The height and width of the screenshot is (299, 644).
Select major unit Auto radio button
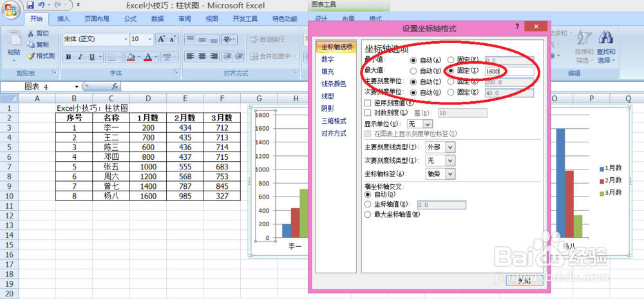413,82
